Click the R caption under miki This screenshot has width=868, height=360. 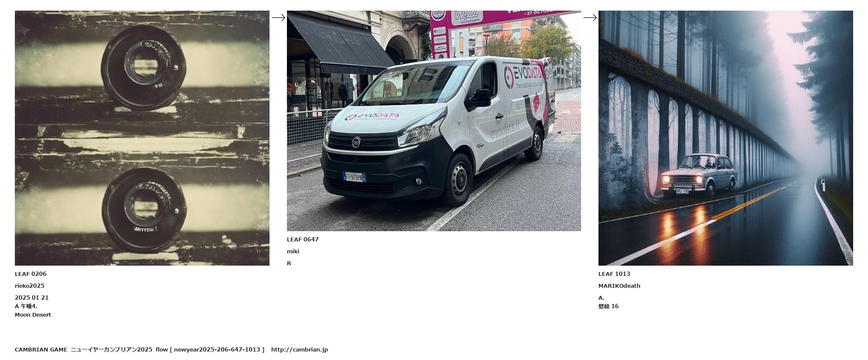(x=289, y=264)
